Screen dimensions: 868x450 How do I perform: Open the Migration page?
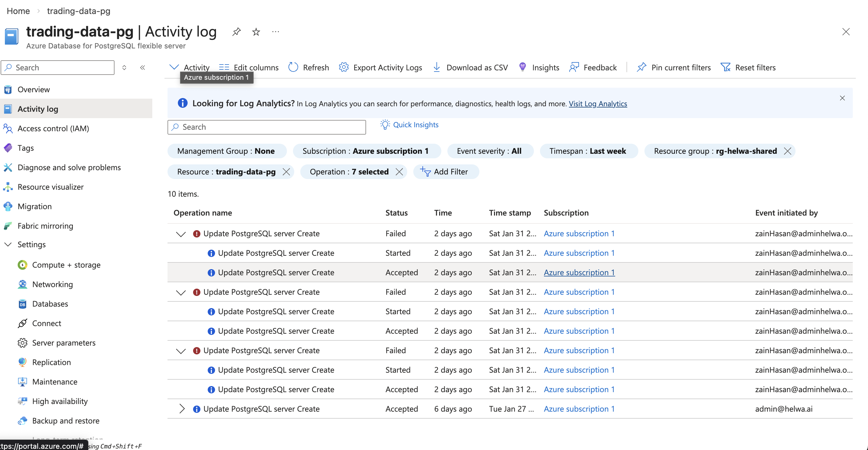tap(76, 206)
